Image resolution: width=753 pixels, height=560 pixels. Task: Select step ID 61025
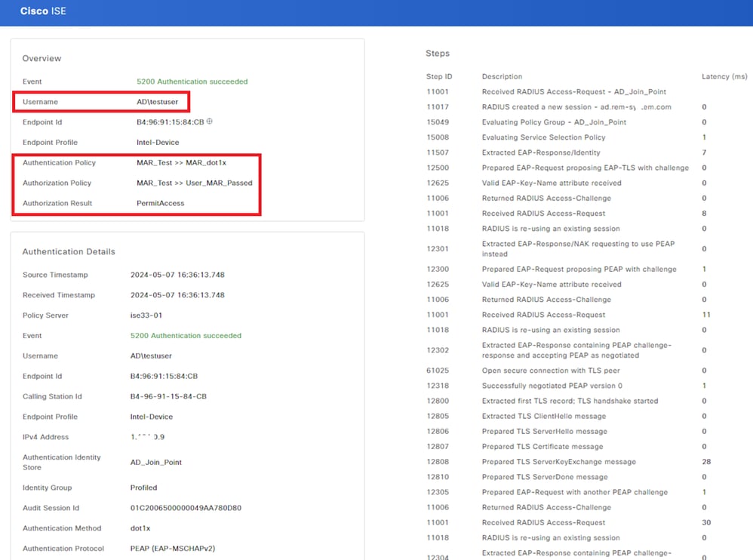point(438,371)
